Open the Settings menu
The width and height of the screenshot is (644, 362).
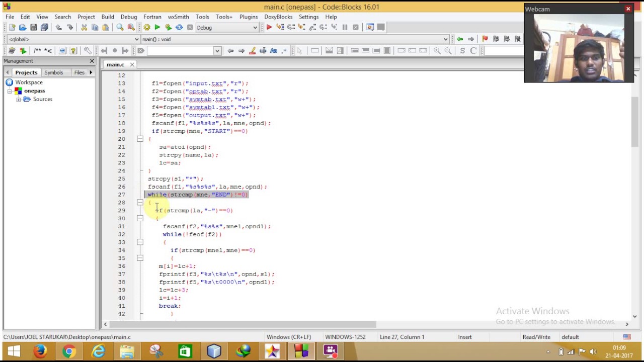[x=308, y=17]
